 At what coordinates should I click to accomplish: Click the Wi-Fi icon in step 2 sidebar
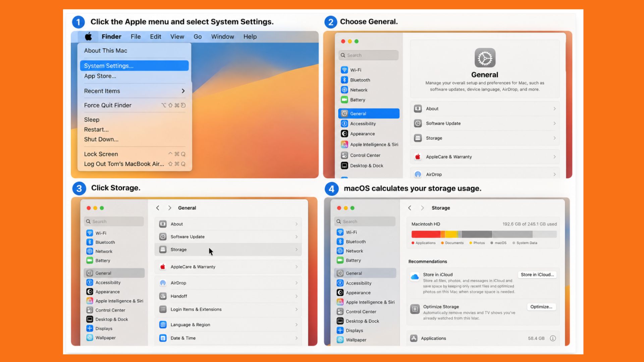[344, 70]
